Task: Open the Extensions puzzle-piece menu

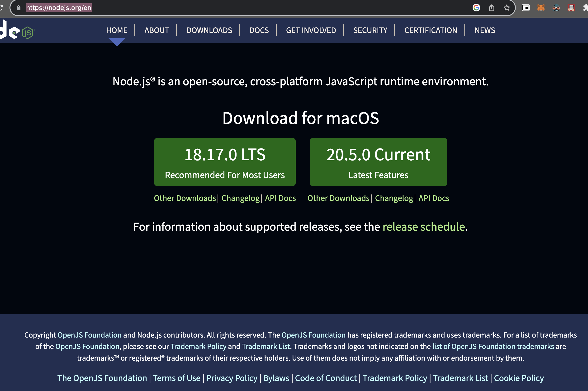Action: (x=586, y=8)
